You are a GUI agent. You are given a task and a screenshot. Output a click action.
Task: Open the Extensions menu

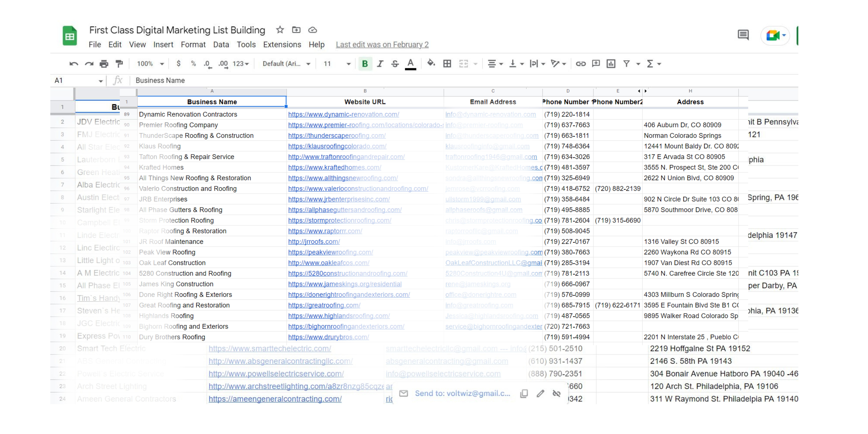282,44
